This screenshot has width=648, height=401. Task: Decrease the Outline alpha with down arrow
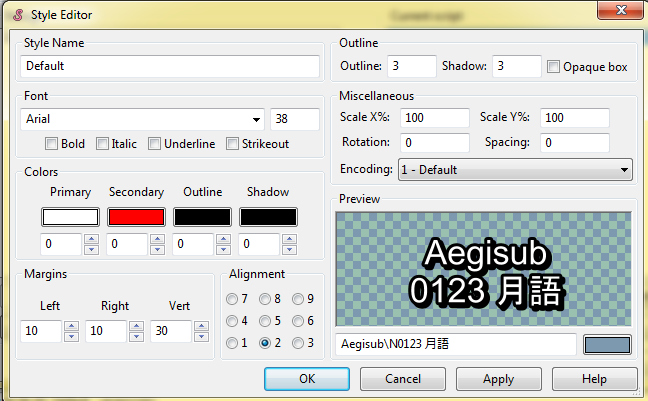(x=224, y=249)
